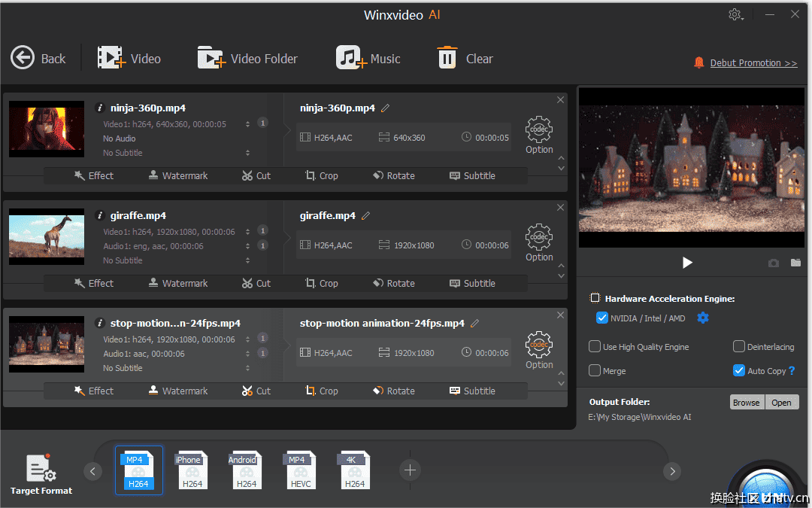
Task: Show info for giraffe.mp4
Action: click(100, 216)
